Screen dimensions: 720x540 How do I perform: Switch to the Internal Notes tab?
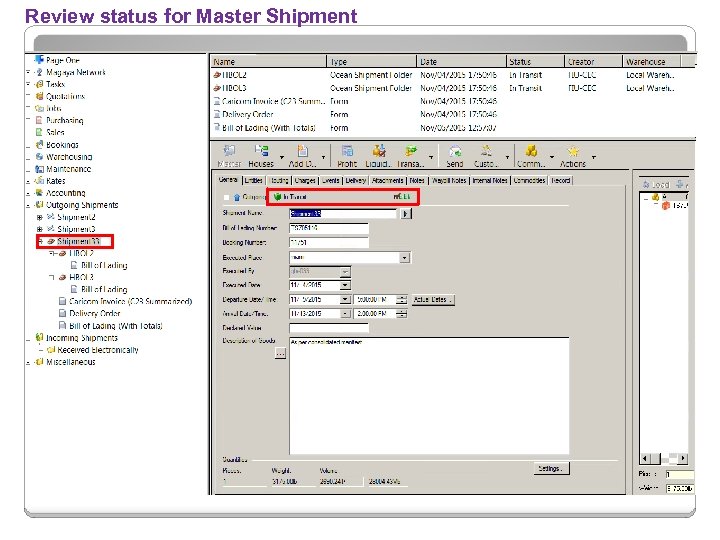(490, 180)
